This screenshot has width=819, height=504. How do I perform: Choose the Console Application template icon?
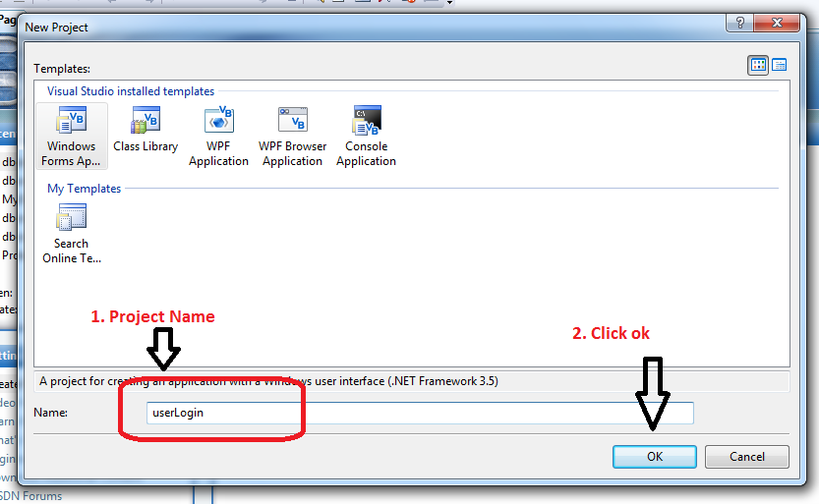tap(366, 120)
